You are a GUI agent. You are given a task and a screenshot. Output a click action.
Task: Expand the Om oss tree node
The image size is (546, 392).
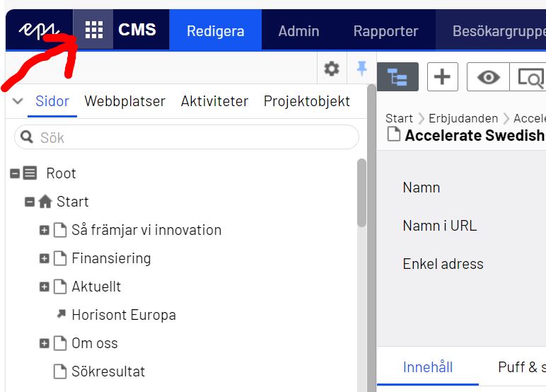tap(44, 344)
